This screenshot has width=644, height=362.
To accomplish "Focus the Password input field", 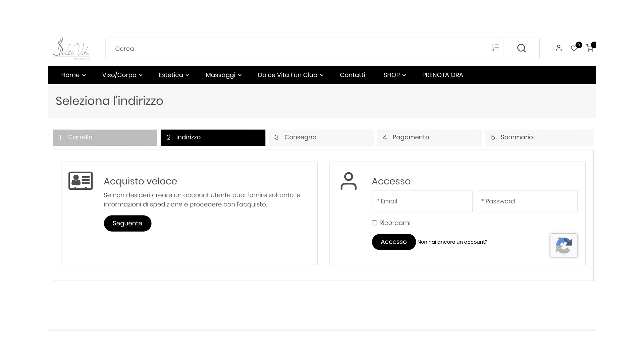I will pos(527,201).
